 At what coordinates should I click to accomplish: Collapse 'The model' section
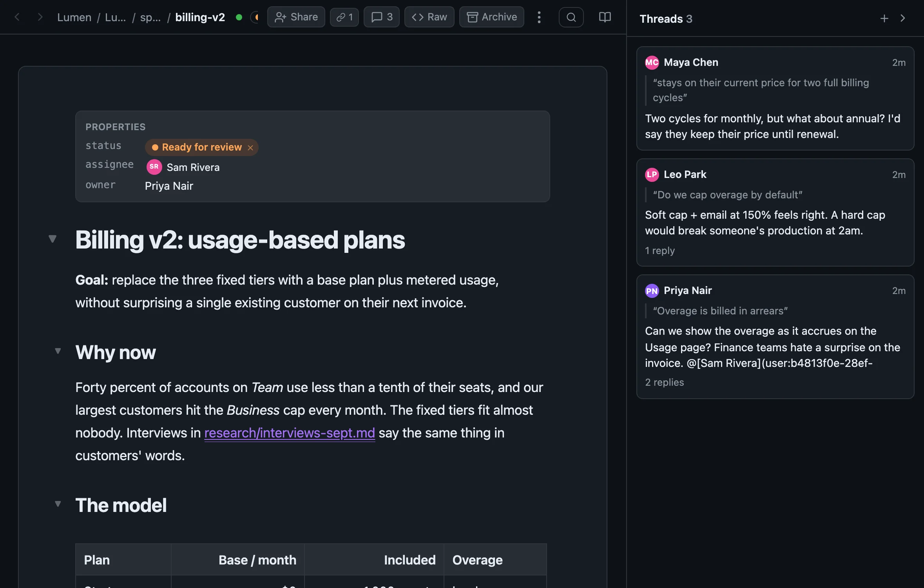pyautogui.click(x=58, y=504)
